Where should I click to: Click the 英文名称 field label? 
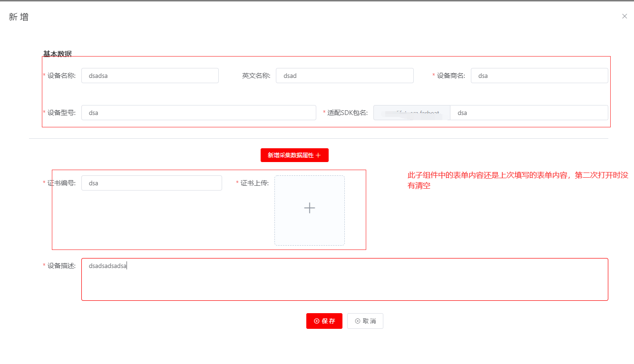(256, 76)
